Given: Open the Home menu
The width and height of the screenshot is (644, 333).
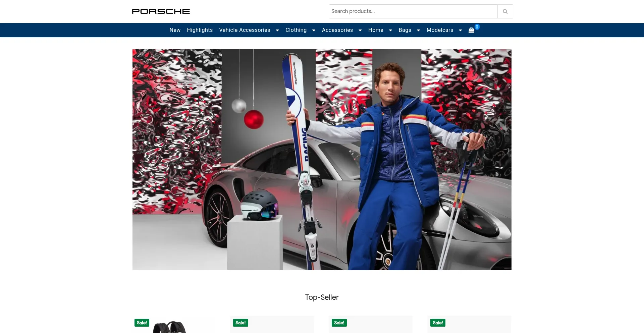Looking at the screenshot, I should click(376, 30).
